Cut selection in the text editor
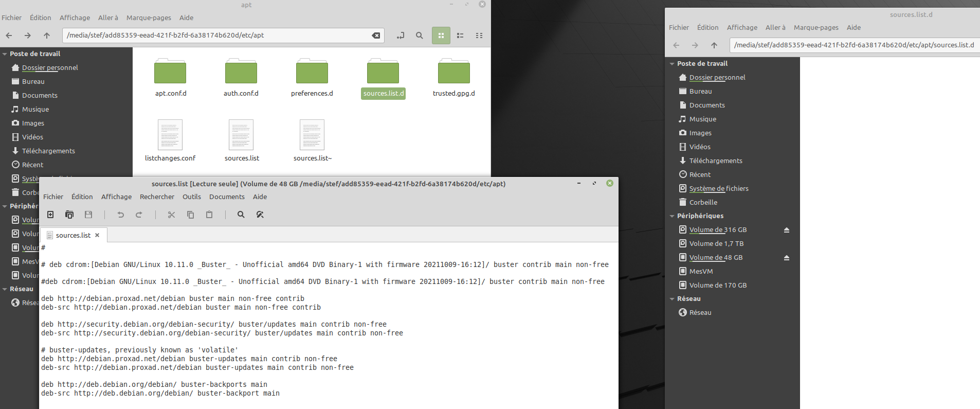This screenshot has height=409, width=980. coord(171,215)
